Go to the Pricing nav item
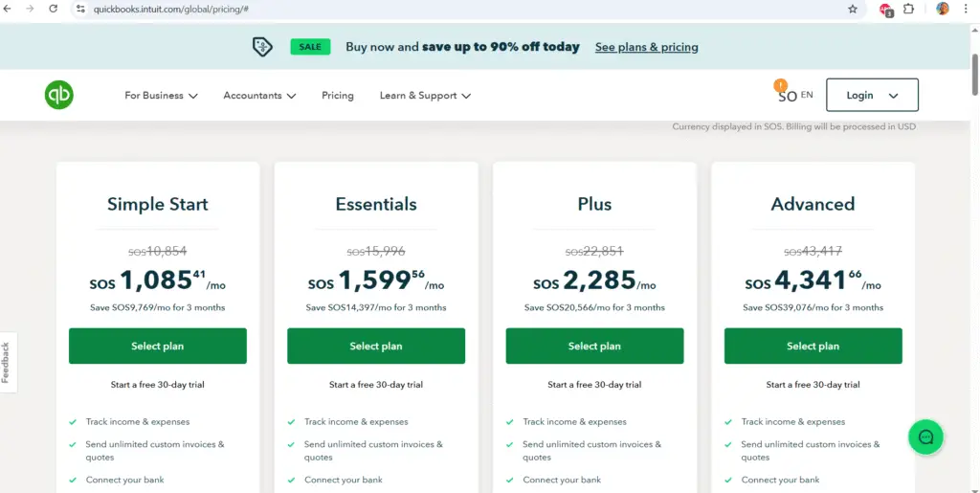 338,96
